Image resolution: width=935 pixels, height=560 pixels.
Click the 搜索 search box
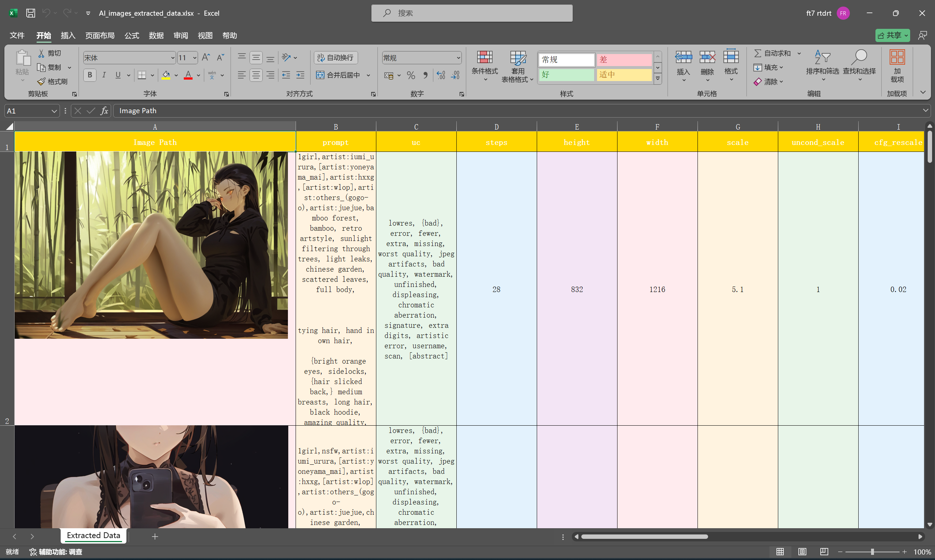coord(472,13)
